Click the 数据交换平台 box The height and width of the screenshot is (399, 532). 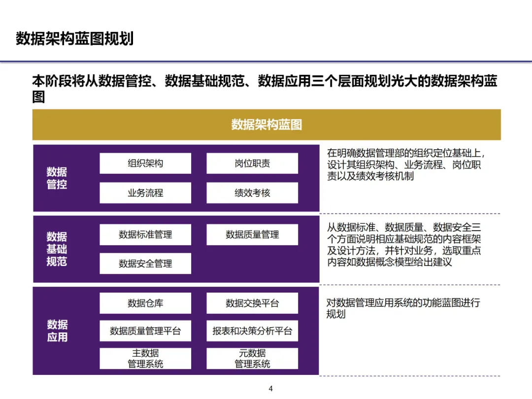point(252,303)
